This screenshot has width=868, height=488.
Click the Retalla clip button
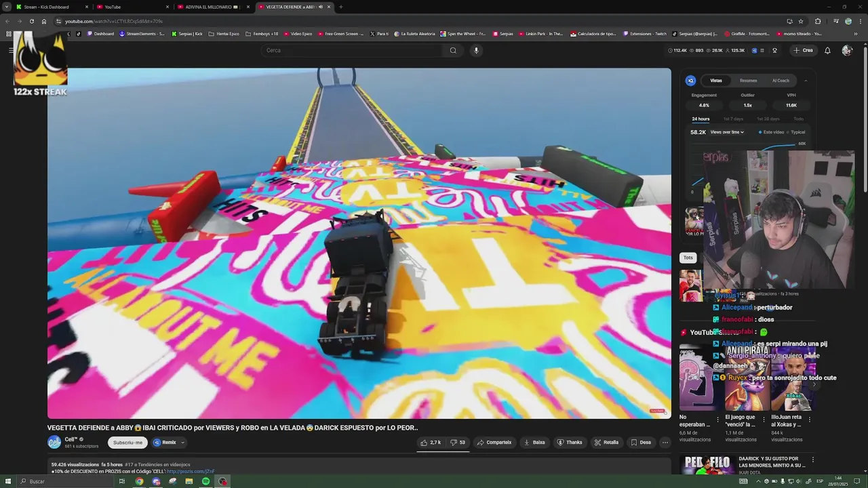[606, 443]
